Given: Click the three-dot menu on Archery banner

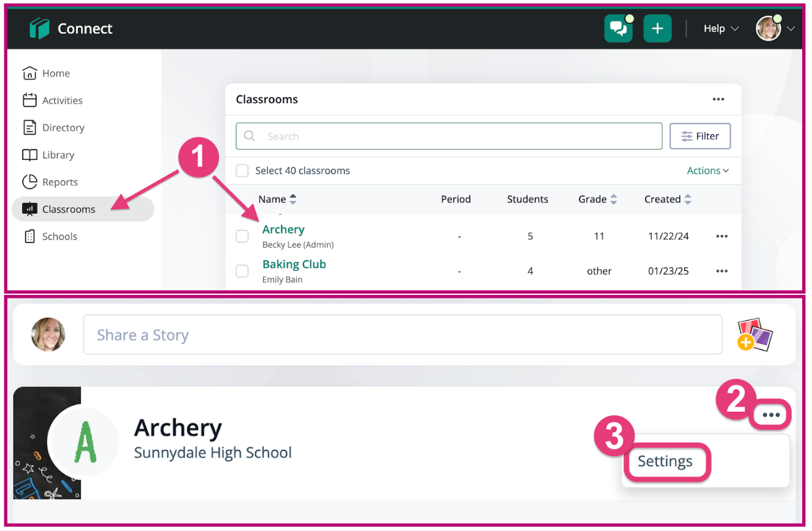Looking at the screenshot, I should [x=771, y=415].
